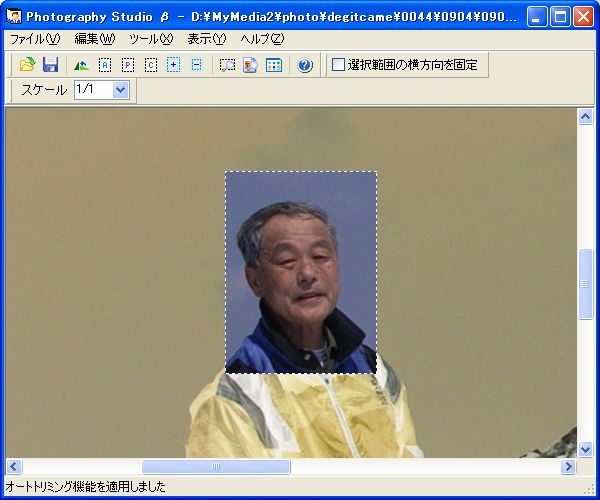The height and width of the screenshot is (500, 600).
Task: Click inside the dashed selection on the photo
Action: (300, 270)
